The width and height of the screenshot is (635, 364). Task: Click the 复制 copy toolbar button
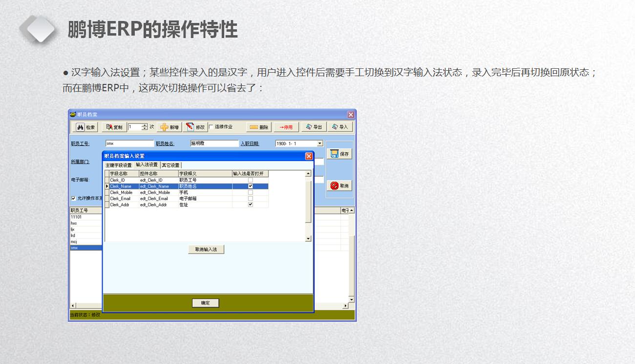pos(114,127)
